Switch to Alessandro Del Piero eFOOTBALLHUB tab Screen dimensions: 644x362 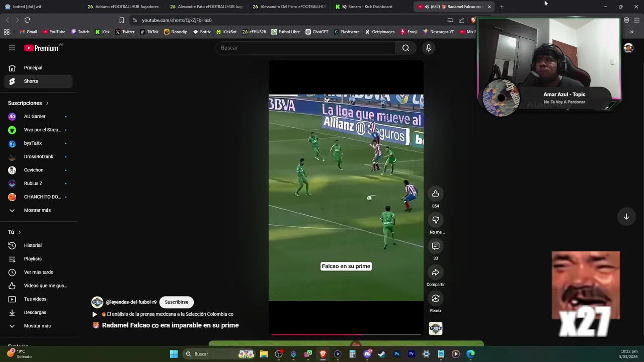click(289, 7)
